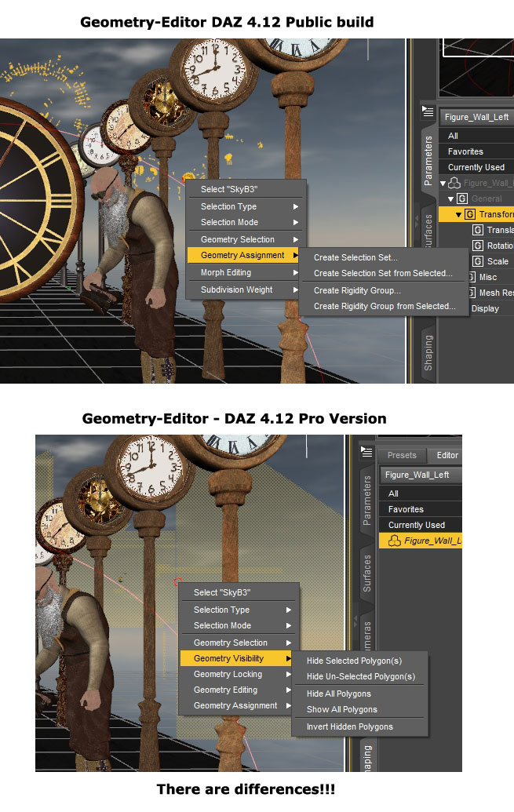Open panel options menu icon in Pro Version screenshot

click(366, 452)
